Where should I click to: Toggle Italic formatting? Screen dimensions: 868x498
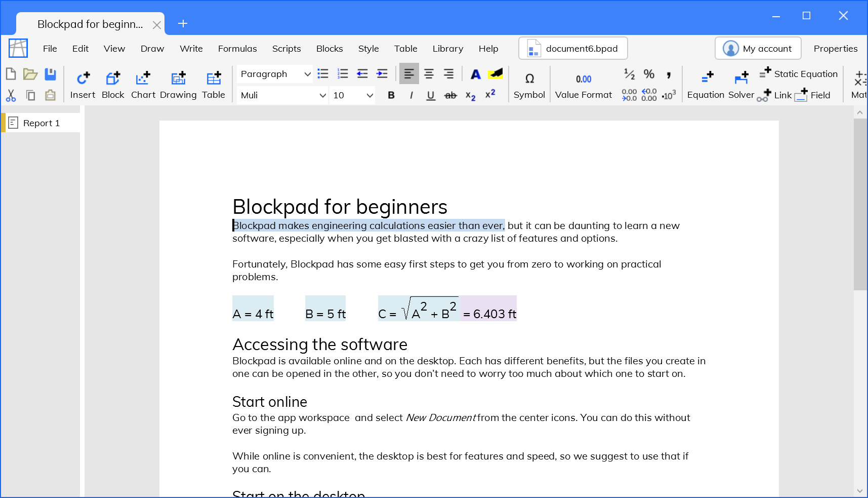click(411, 95)
